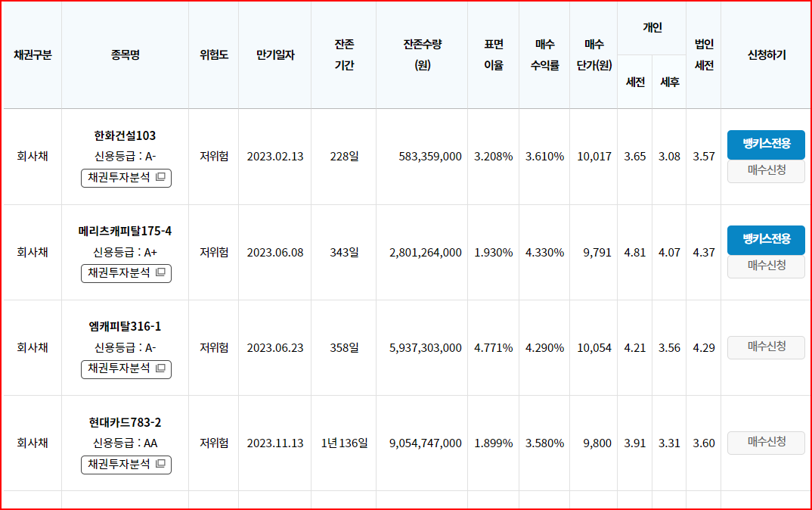Click pre-tax yield 4.81
Viewport: 812px width, 510px height.
[x=635, y=253]
